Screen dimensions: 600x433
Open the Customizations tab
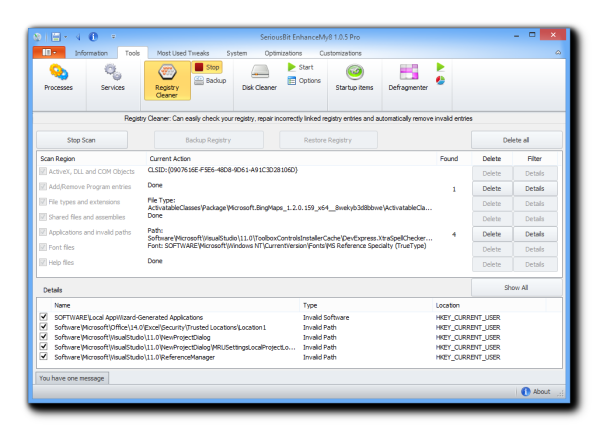tap(340, 53)
